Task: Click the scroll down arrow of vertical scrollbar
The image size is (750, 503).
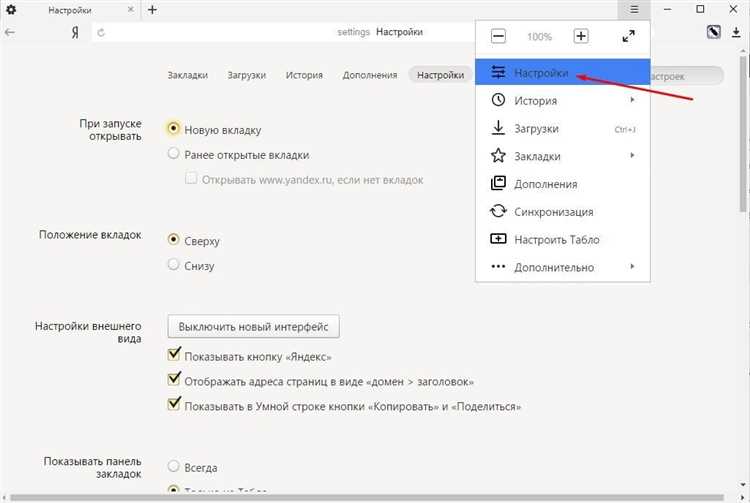Action: click(x=743, y=485)
